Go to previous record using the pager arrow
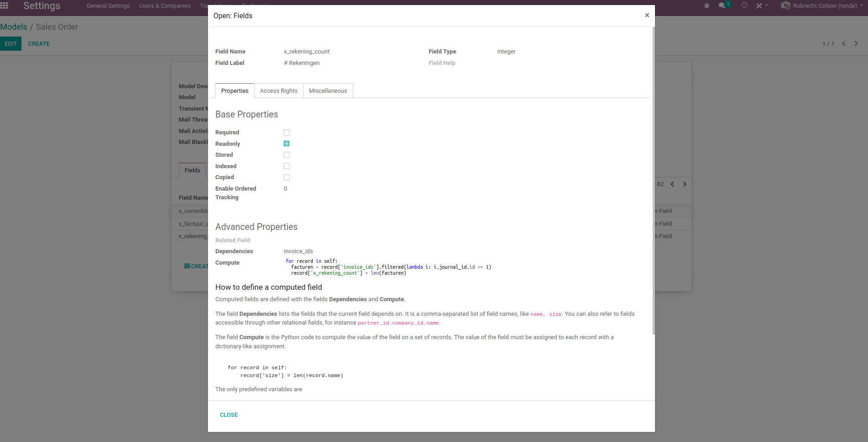This screenshot has width=868, height=442. pyautogui.click(x=843, y=43)
